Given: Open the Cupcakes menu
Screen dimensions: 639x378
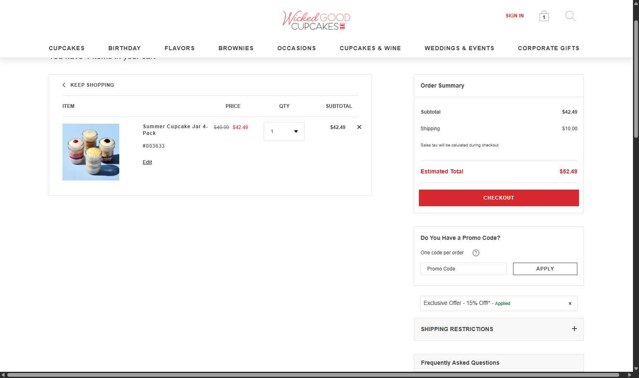Looking at the screenshot, I should (67, 48).
